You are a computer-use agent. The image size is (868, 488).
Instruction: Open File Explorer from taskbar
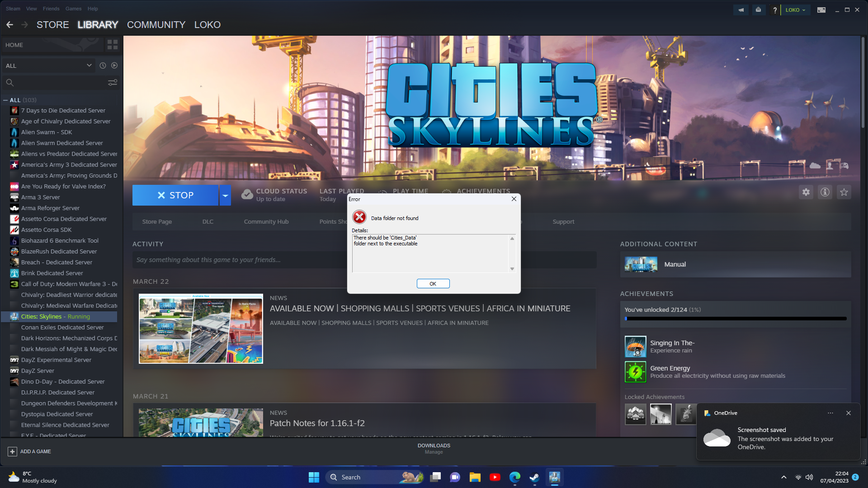tap(475, 477)
